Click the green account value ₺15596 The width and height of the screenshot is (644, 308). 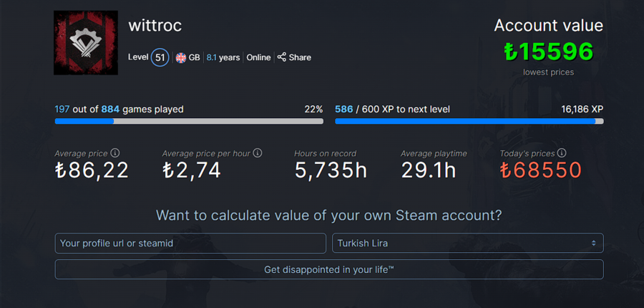pyautogui.click(x=549, y=52)
